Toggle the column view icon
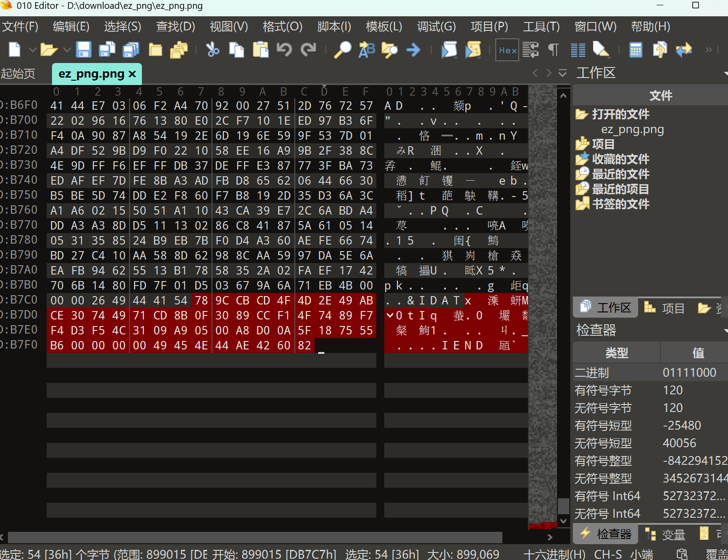The width and height of the screenshot is (728, 560). [x=578, y=50]
